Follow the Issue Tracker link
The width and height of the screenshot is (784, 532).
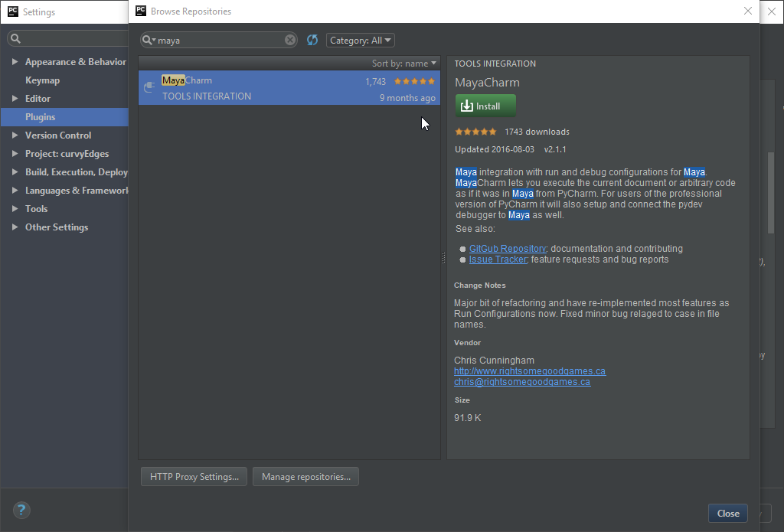(498, 259)
